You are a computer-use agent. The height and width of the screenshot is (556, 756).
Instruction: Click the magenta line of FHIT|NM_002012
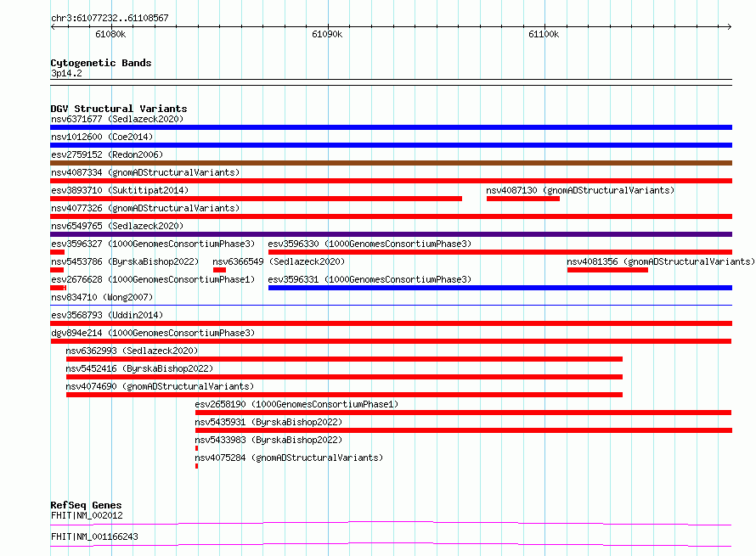click(391, 523)
